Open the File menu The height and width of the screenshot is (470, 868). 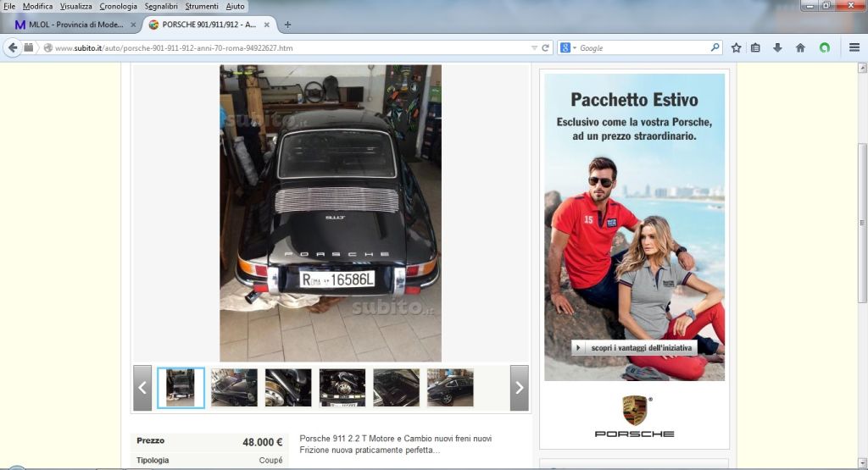pyautogui.click(x=9, y=6)
